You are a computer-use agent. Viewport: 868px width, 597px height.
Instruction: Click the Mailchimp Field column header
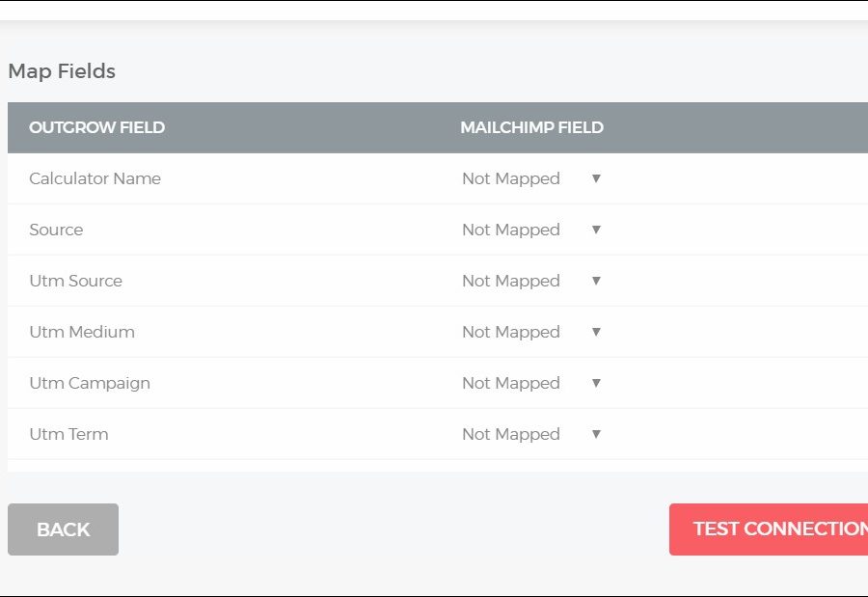531,127
